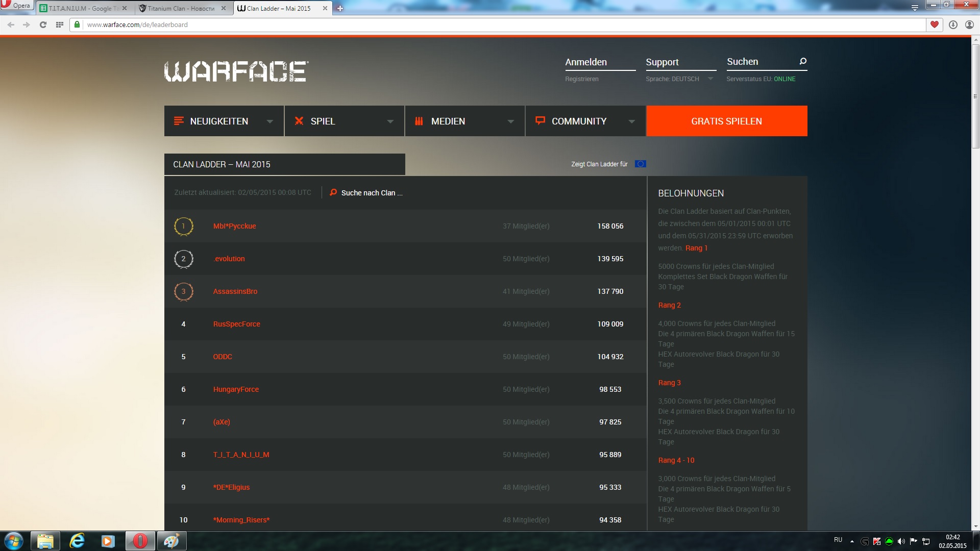Viewport: 980px width, 551px height.
Task: Click the rank 1 gold laurel badge
Action: pos(184,226)
